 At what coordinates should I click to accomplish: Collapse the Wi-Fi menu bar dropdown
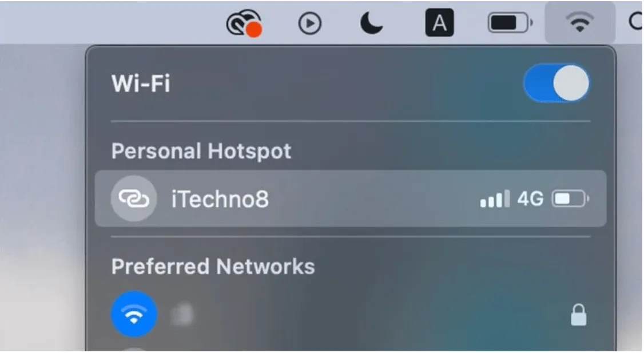pos(579,22)
